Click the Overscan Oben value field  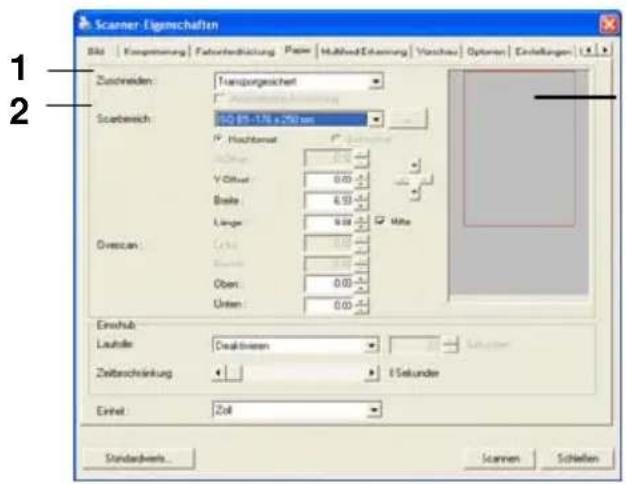pyautogui.click(x=329, y=284)
